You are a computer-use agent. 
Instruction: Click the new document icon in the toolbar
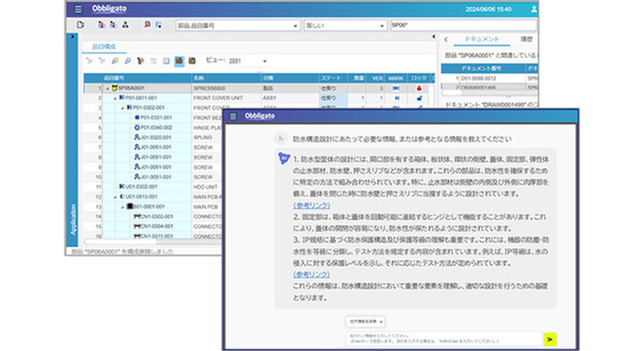[80, 25]
